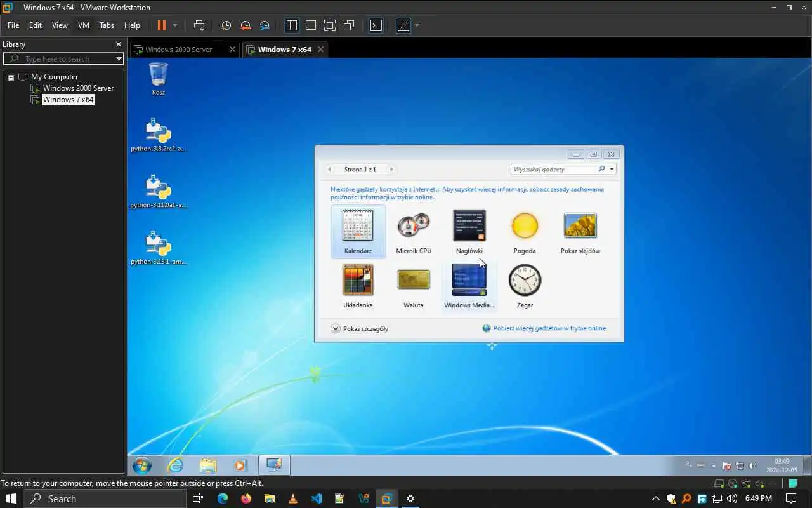Screen dimensions: 812x508
Task: Select the python-3.11.0a1 installer desktop icon
Action: [158, 191]
